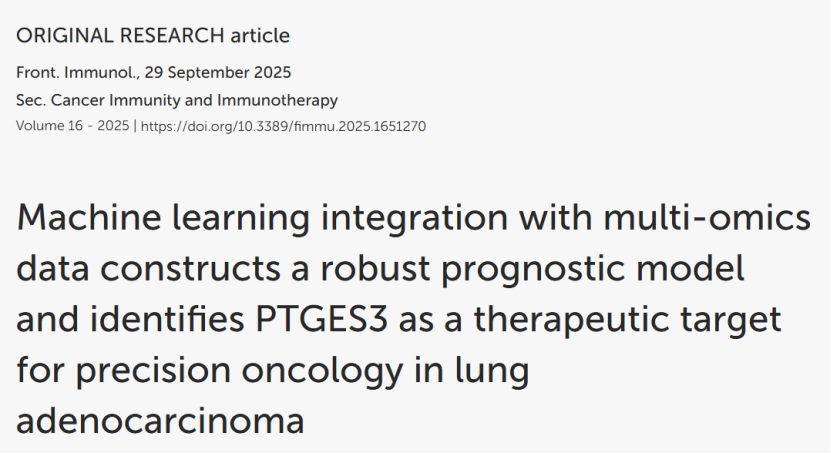This screenshot has width=831, height=454.
Task: Click "adenocarcinoma" on the last title line
Action: (160, 420)
